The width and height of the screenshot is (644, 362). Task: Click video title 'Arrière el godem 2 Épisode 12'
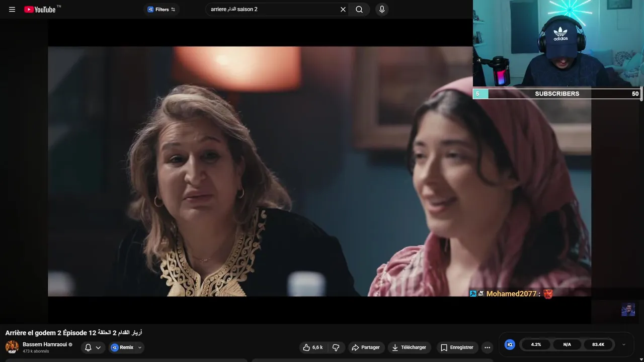point(74,333)
